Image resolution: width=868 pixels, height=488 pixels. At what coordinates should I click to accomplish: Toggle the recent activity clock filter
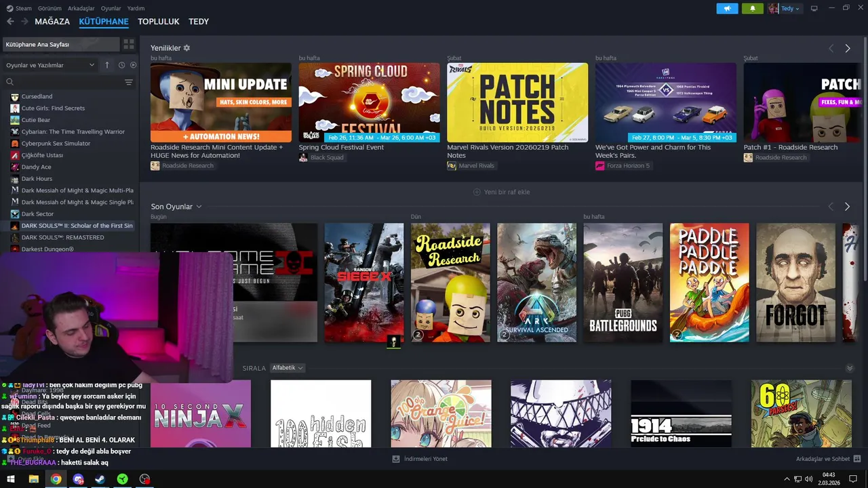[121, 65]
